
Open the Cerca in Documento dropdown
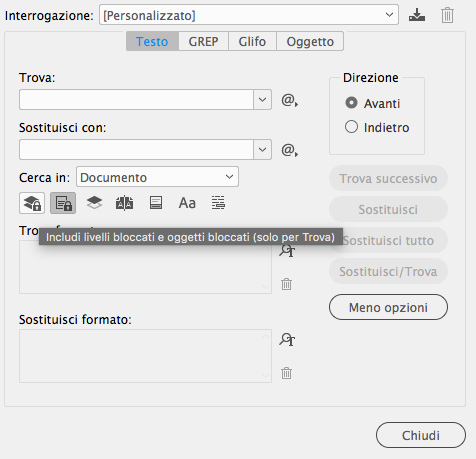tap(157, 177)
